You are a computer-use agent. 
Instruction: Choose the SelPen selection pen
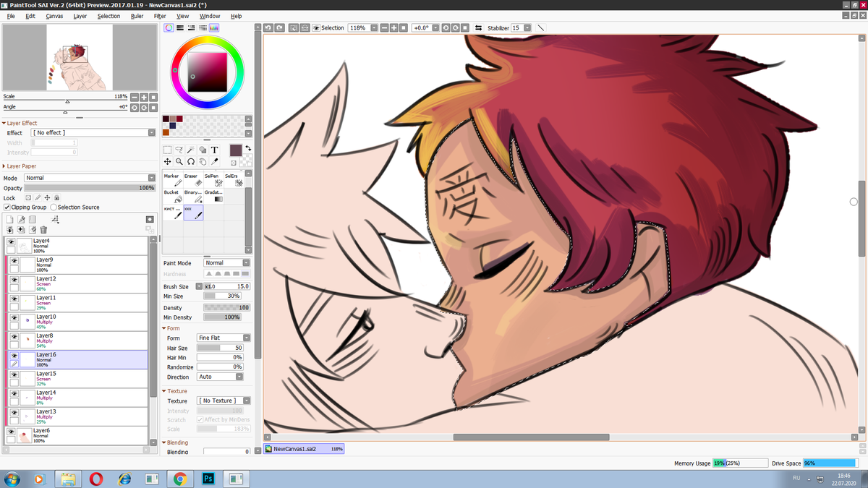coord(213,179)
